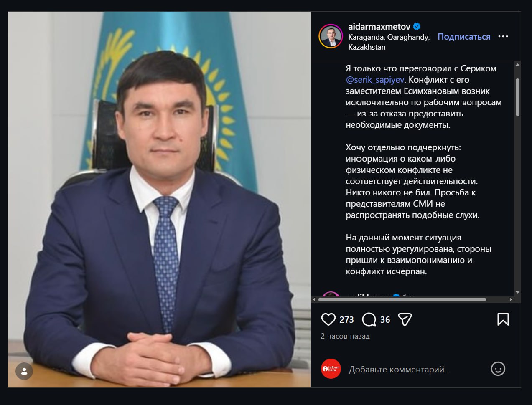Click aidarmaxmetov profile avatar
This screenshot has height=405, width=532.
pos(331,36)
